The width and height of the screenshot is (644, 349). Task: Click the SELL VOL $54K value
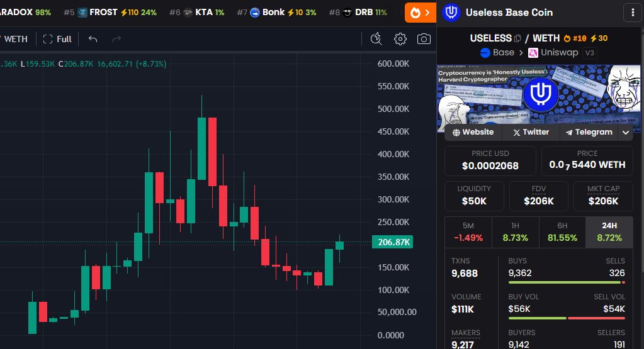click(614, 309)
